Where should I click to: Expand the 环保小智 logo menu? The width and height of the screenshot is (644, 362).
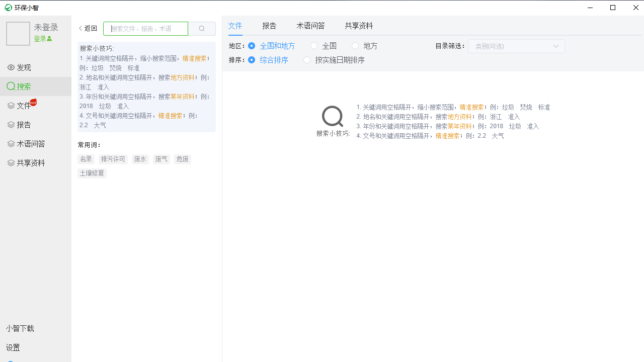pos(21,8)
